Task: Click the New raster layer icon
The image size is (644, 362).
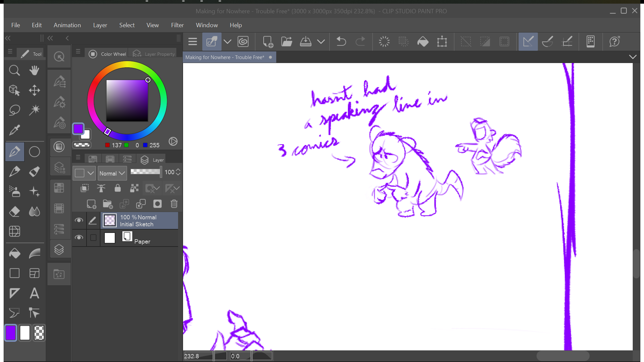Action: tap(92, 204)
